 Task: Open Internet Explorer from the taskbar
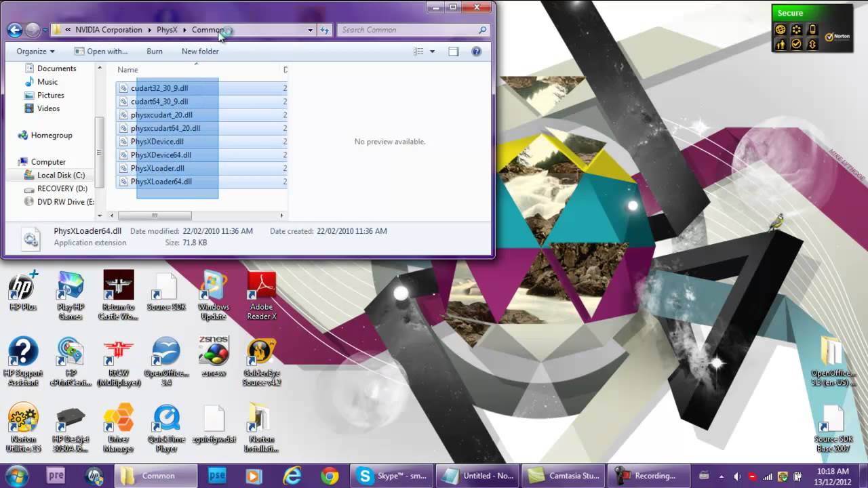(292, 476)
